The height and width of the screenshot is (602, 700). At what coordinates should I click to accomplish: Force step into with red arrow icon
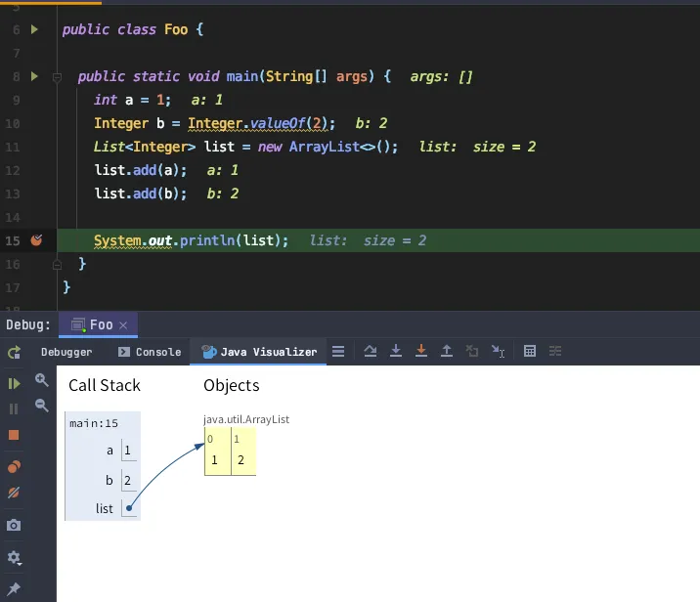pyautogui.click(x=421, y=351)
